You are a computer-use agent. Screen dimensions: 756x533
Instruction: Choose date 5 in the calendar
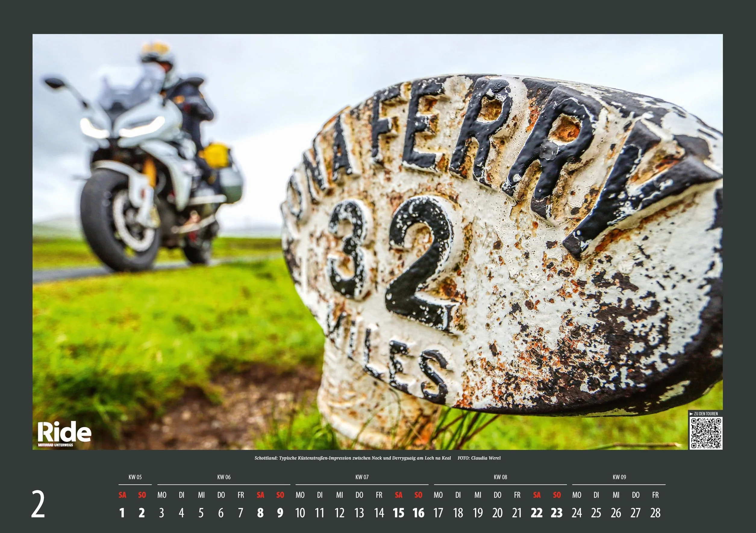pyautogui.click(x=201, y=513)
